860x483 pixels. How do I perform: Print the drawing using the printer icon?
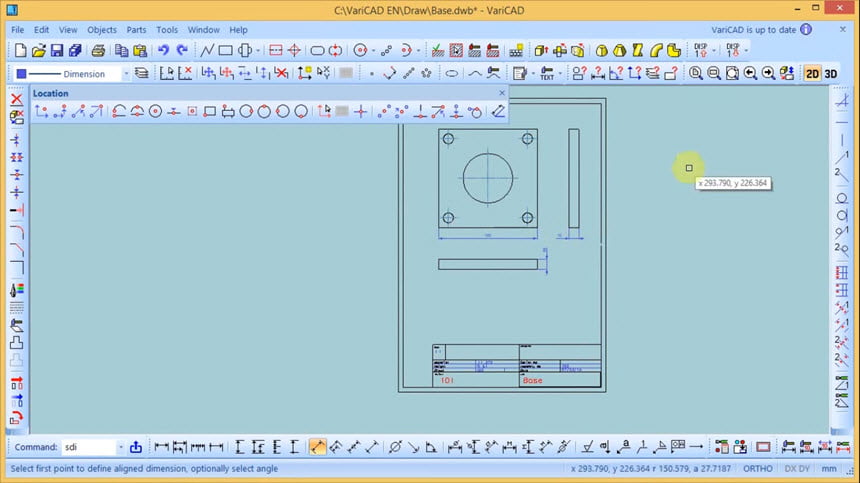[98, 50]
